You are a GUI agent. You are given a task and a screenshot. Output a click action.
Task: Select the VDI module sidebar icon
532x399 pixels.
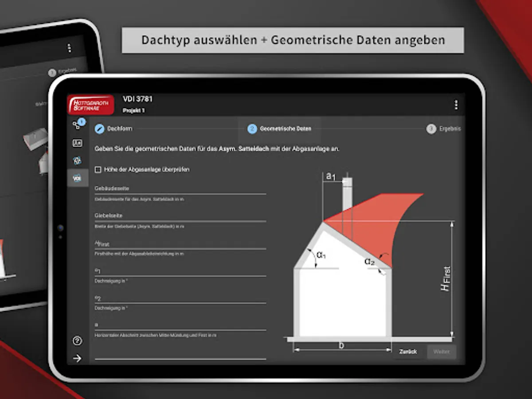(x=78, y=178)
